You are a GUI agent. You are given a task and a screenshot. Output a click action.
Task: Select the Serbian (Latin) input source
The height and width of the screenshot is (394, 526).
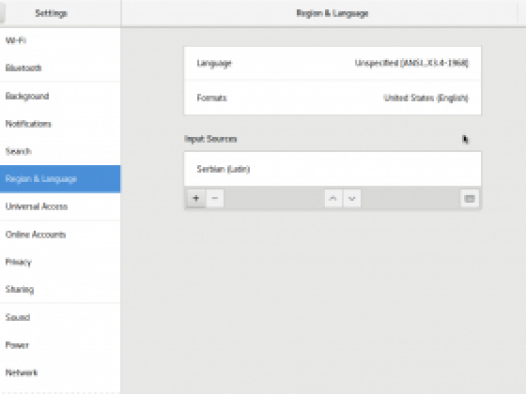tap(332, 169)
